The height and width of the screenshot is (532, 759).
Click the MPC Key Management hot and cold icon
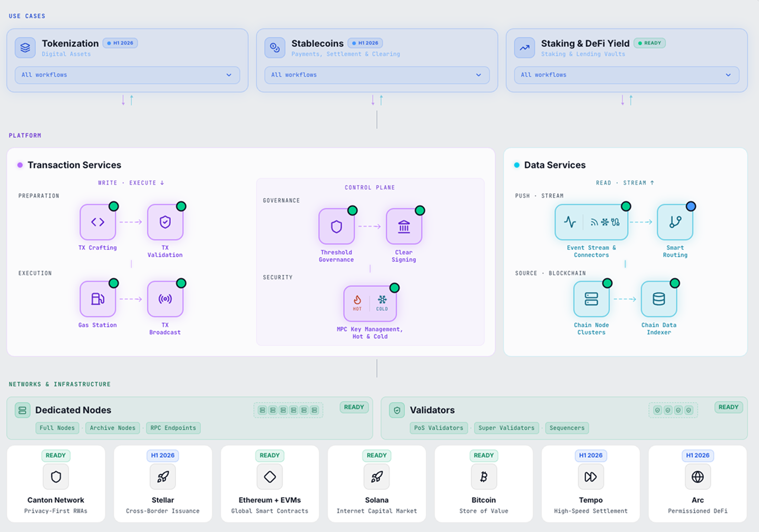click(370, 304)
